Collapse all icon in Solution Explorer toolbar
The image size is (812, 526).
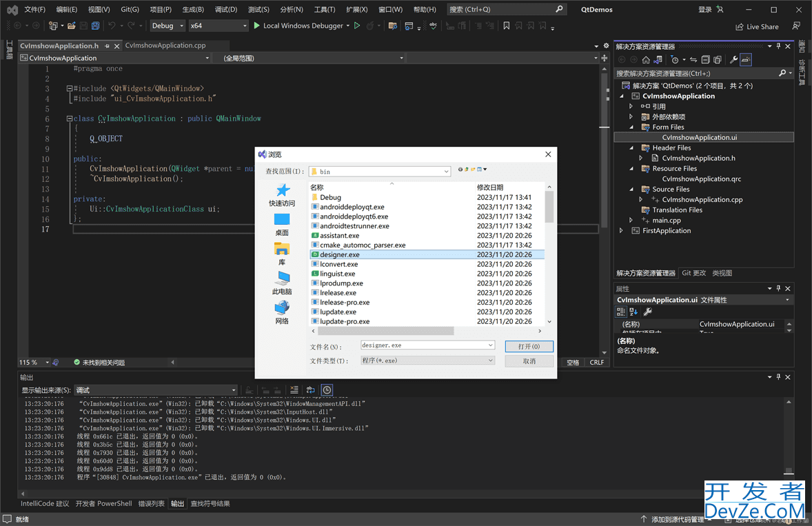click(705, 59)
